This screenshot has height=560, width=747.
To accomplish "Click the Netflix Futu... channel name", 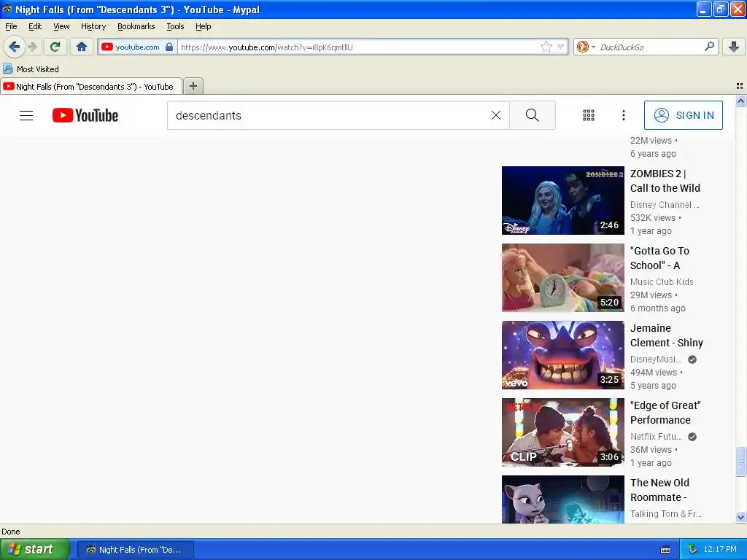I will [656, 436].
